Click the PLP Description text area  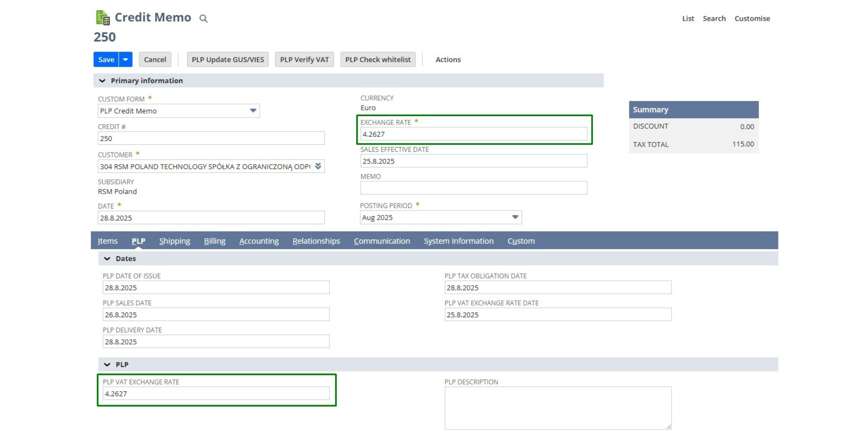pos(557,408)
